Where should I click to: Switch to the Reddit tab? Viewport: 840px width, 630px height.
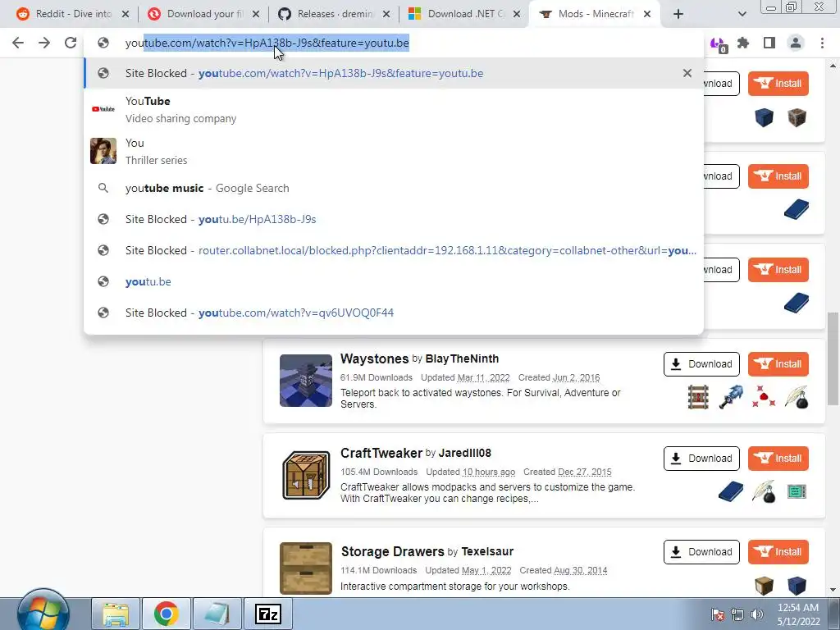click(x=73, y=14)
